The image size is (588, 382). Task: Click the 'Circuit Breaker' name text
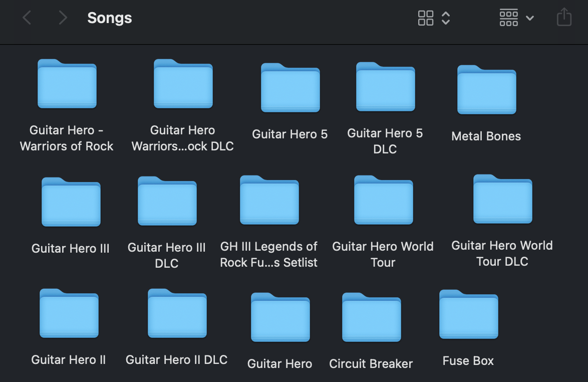coord(371,363)
